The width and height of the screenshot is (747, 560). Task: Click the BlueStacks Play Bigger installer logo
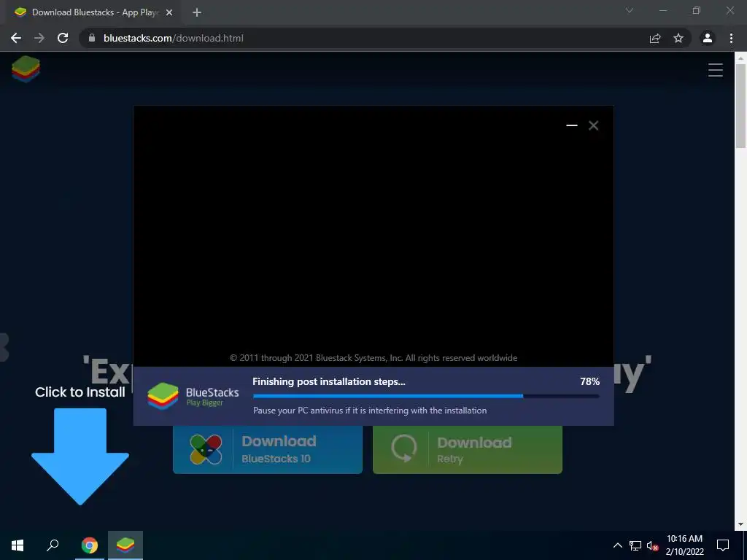[x=193, y=396]
